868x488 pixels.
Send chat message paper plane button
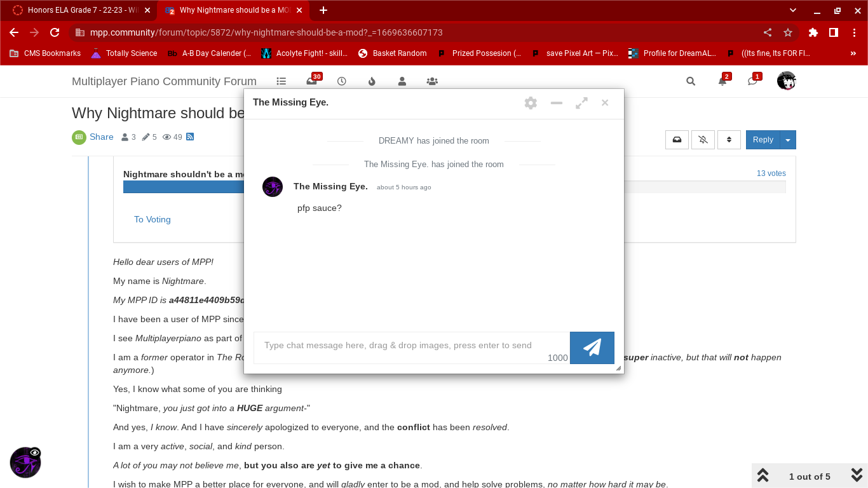pyautogui.click(x=592, y=348)
